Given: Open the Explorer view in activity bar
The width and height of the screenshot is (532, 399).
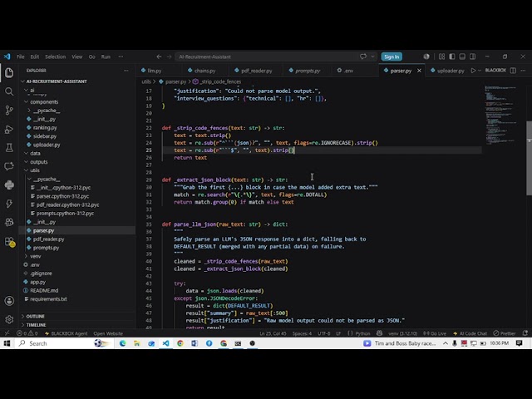Looking at the screenshot, I should pyautogui.click(x=9, y=72).
